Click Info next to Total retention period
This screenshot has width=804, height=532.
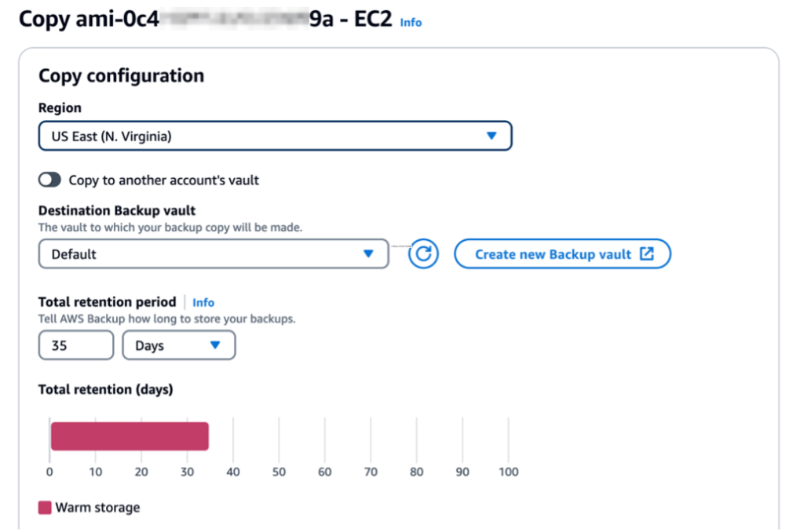[x=203, y=302]
